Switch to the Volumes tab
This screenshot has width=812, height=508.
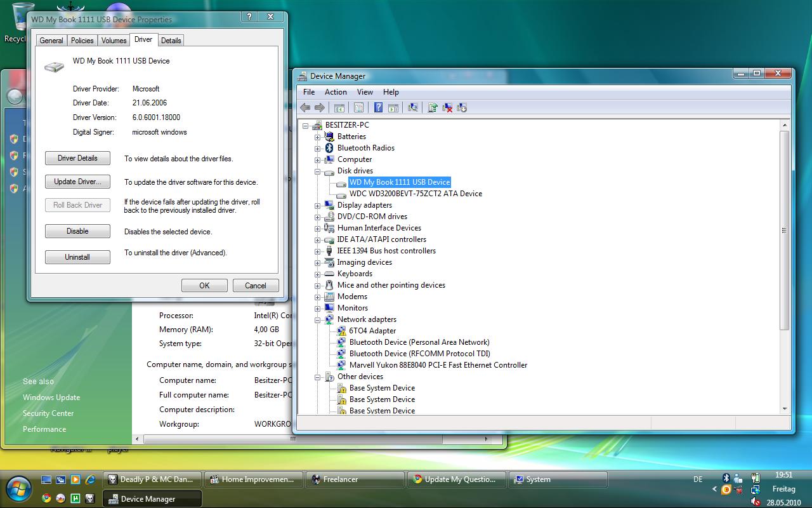pyautogui.click(x=114, y=41)
